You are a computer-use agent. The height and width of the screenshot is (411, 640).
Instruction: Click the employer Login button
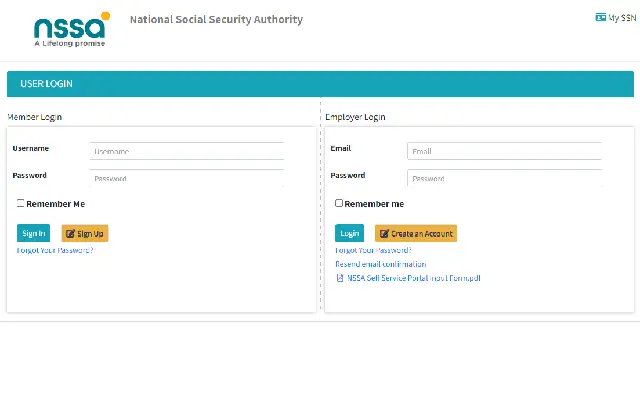click(x=349, y=233)
